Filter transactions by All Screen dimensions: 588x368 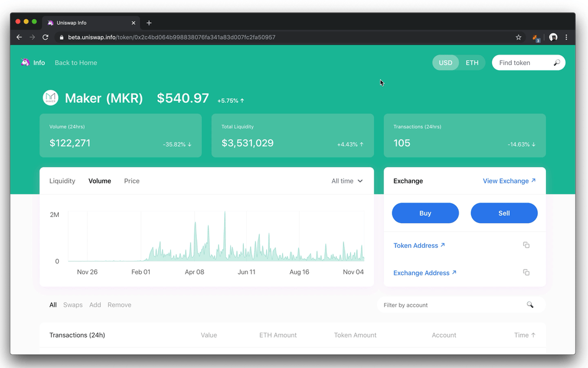[53, 305]
